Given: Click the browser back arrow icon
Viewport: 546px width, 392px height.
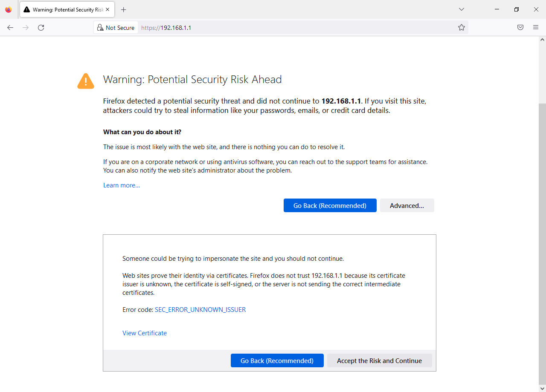Looking at the screenshot, I should [x=10, y=28].
